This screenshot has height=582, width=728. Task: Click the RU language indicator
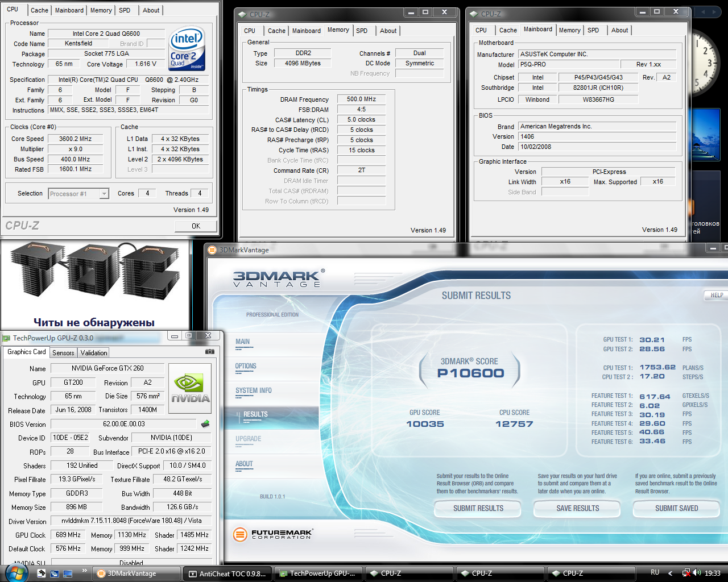pos(655,572)
